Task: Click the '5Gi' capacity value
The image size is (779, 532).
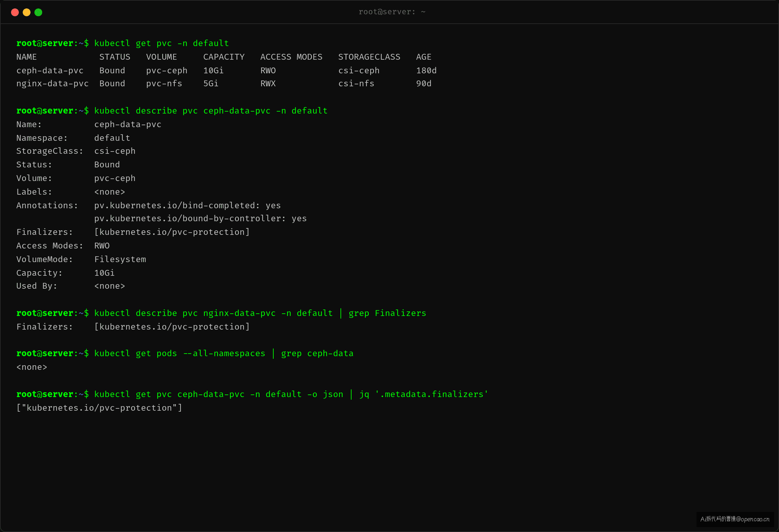Action: point(211,84)
